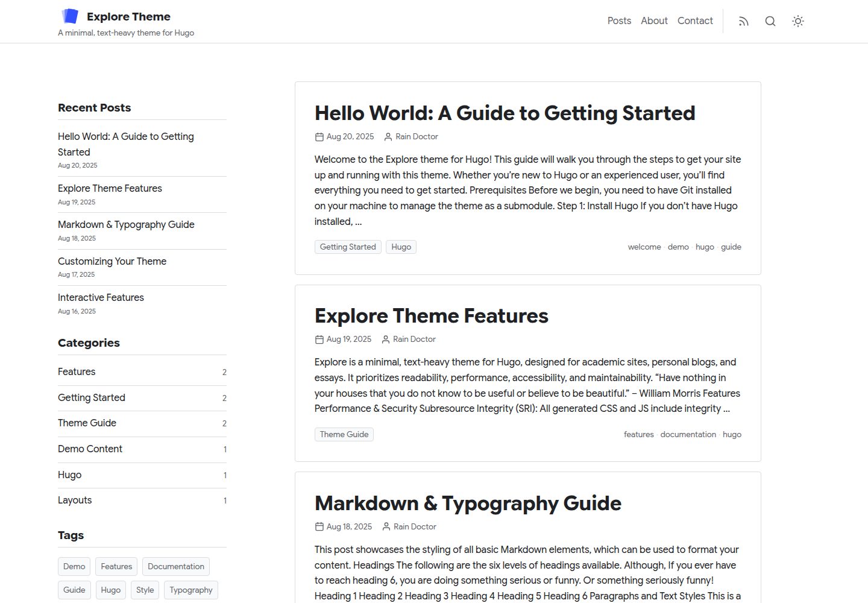
Task: Go to the About page
Action: click(654, 21)
